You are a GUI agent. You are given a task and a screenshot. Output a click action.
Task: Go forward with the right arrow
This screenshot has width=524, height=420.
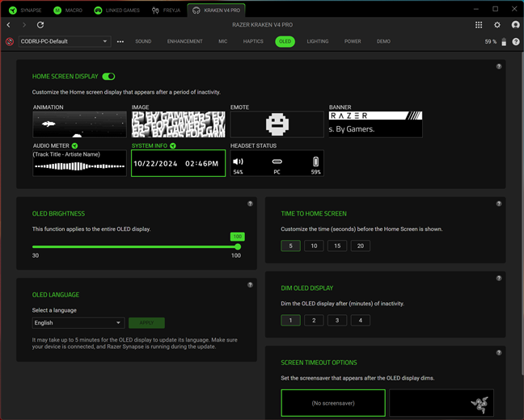(x=24, y=25)
